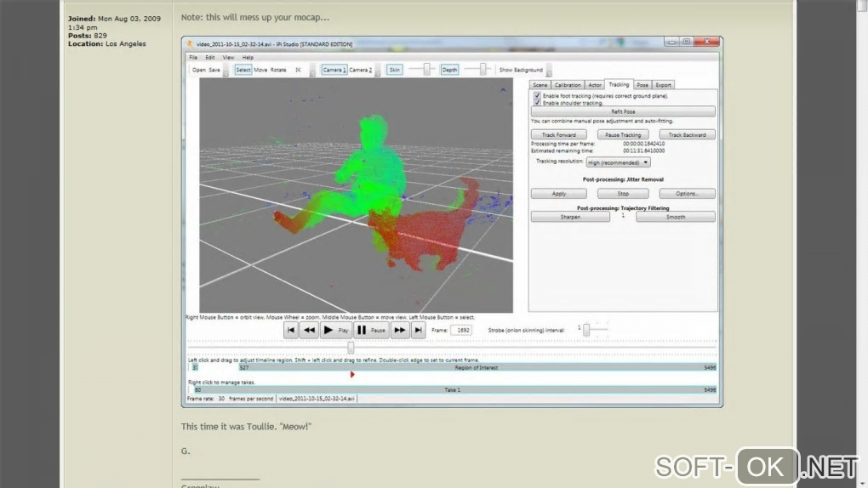Jump to last frame button

click(418, 331)
